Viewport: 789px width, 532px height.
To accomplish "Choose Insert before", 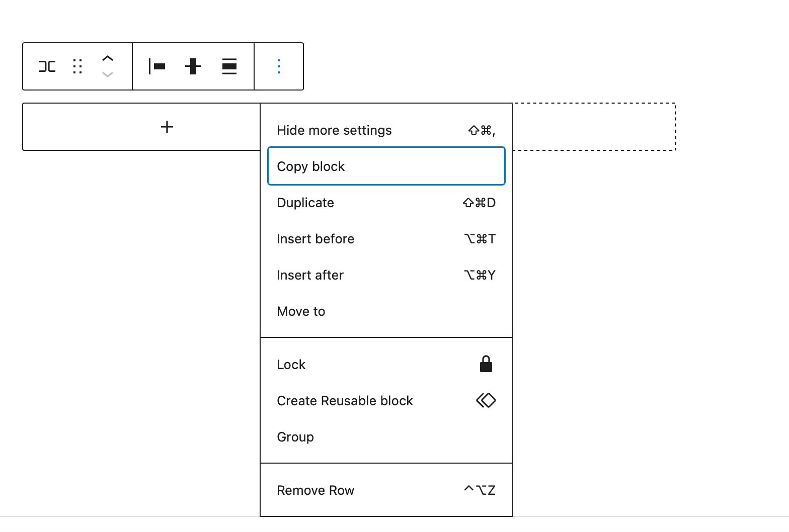I will pyautogui.click(x=386, y=239).
